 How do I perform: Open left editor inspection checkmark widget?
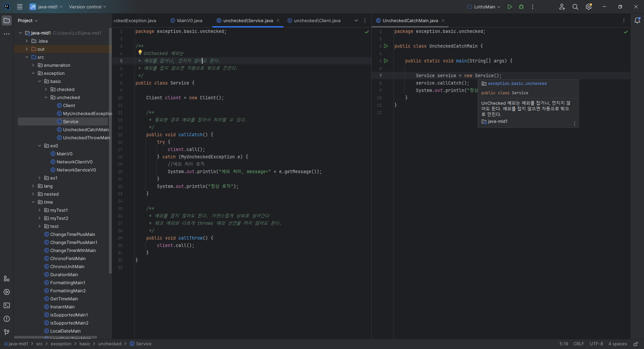[367, 32]
